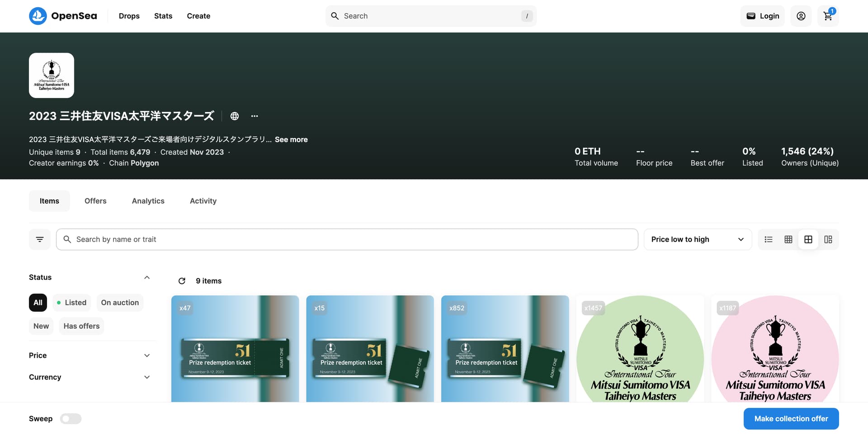Open the collection website globe icon
This screenshot has height=435, width=868.
tap(235, 116)
